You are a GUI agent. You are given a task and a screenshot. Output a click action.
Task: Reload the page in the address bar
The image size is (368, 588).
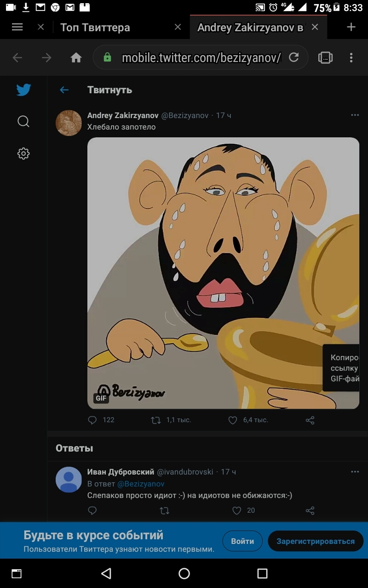pyautogui.click(x=293, y=57)
